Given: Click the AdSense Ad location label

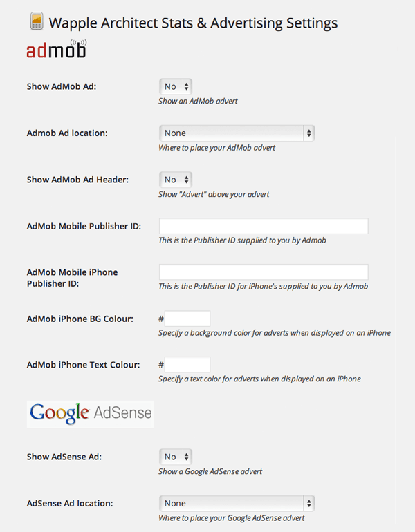Looking at the screenshot, I should tap(70, 504).
